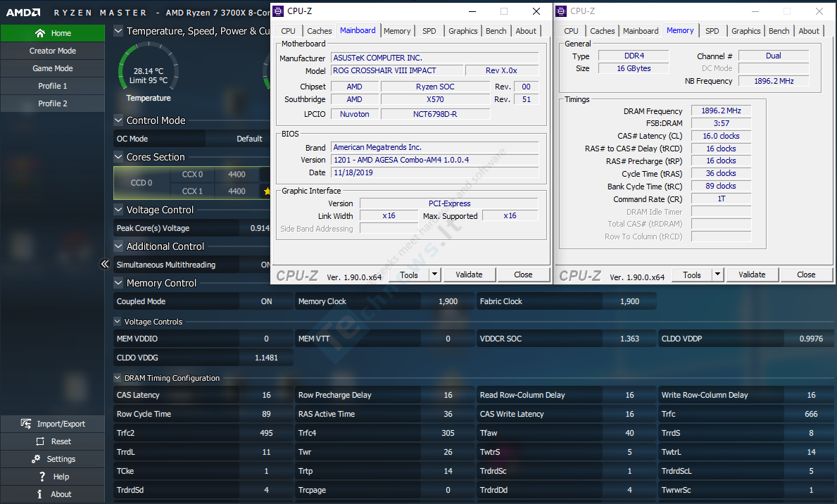
Task: Open Bench tab in Mainboard CPU-Z window
Action: [x=496, y=31]
